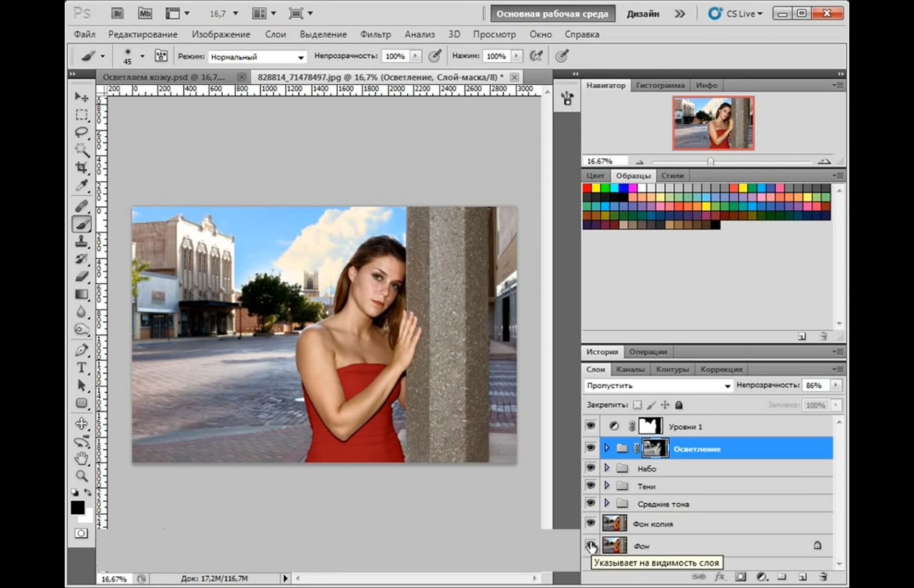Viewport: 914px width, 588px height.
Task: Expand the Средние тона layer group
Action: 607,504
